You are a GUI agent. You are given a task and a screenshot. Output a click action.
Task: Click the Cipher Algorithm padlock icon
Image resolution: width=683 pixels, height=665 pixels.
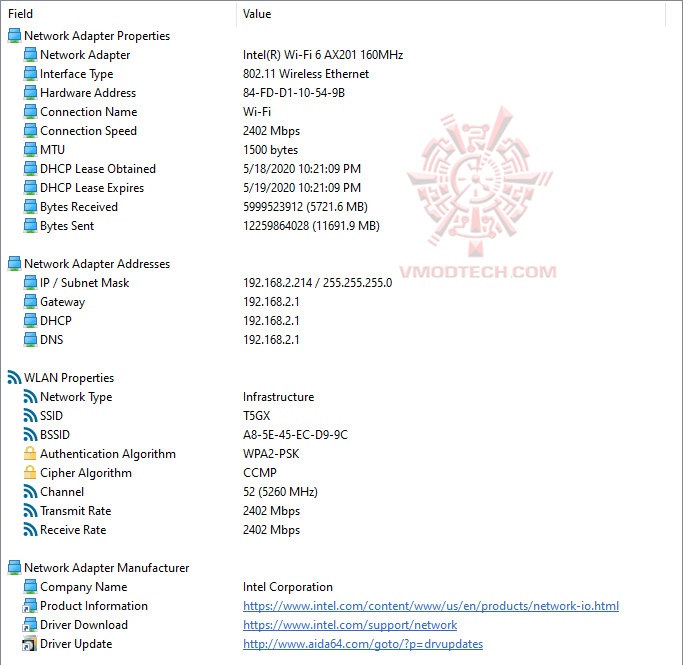click(30, 473)
